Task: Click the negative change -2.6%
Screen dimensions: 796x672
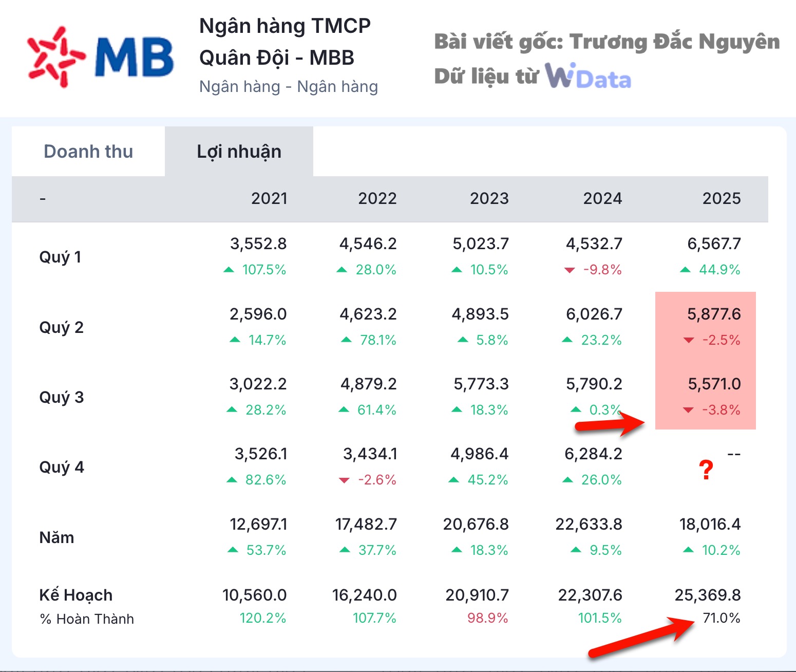Action: click(x=377, y=480)
